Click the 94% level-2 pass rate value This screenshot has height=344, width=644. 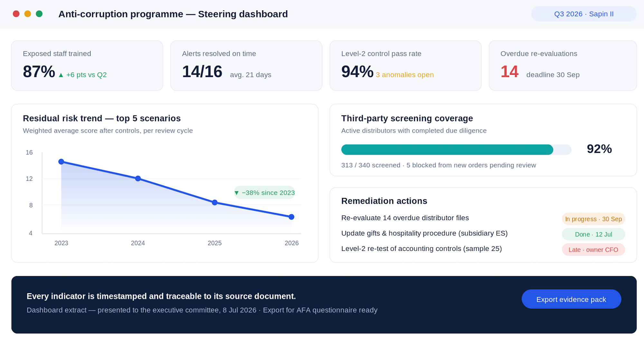click(x=357, y=72)
